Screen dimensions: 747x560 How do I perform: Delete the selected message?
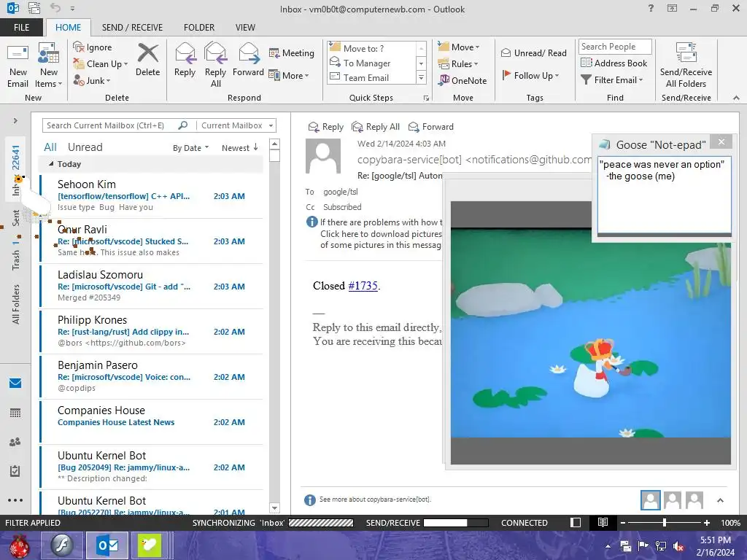[147, 61]
